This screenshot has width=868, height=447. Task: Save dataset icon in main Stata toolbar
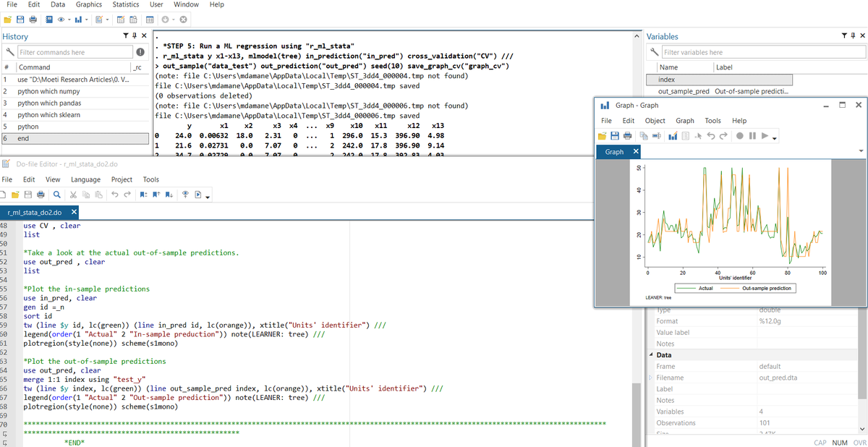point(22,19)
